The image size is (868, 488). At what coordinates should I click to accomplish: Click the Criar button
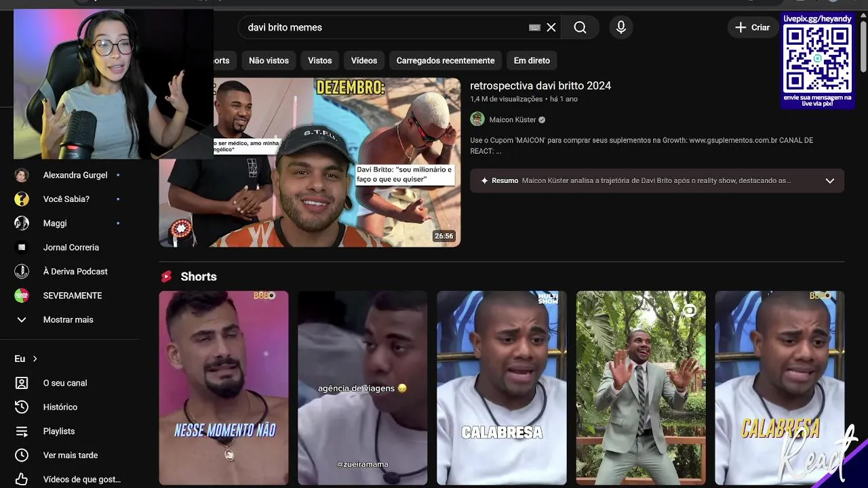[x=753, y=27]
